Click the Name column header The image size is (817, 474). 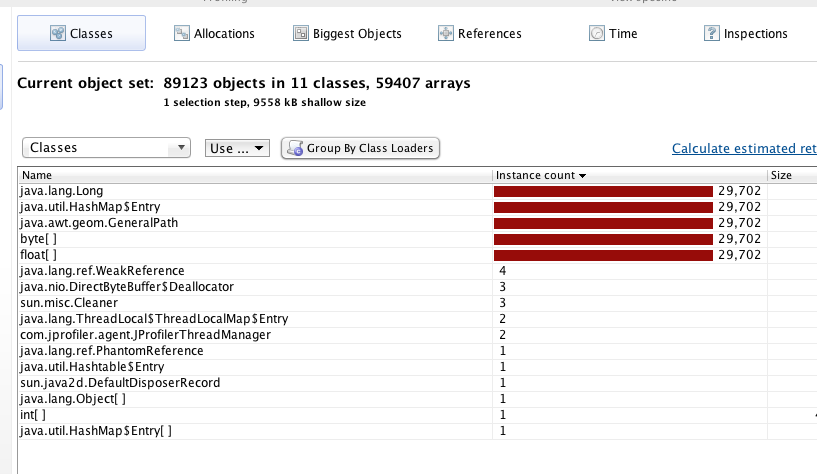[x=35, y=175]
